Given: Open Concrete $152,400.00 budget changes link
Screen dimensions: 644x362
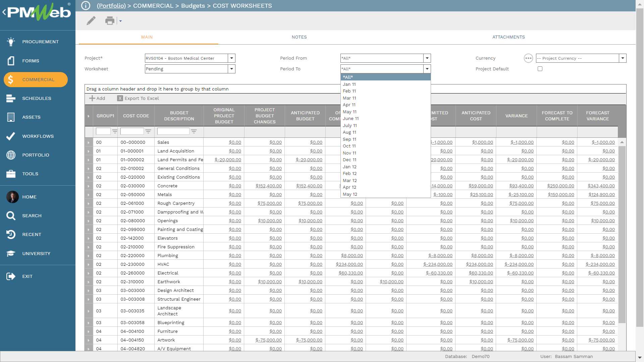Looking at the screenshot, I should click(269, 186).
